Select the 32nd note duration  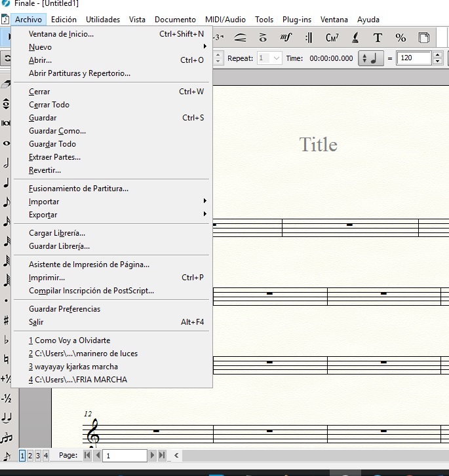pos(6,242)
